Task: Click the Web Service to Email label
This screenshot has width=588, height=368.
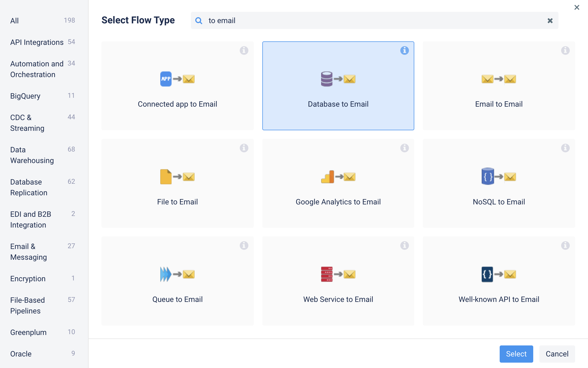Action: [338, 299]
